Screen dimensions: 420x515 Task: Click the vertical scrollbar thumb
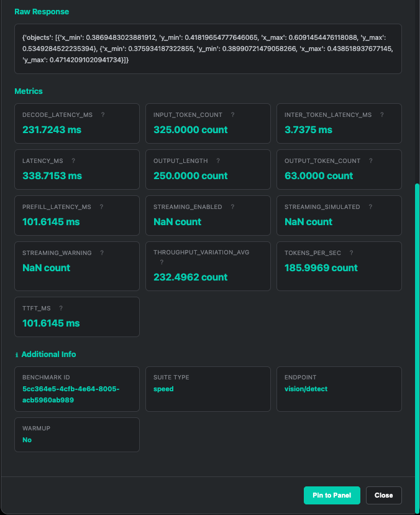[x=417, y=311]
